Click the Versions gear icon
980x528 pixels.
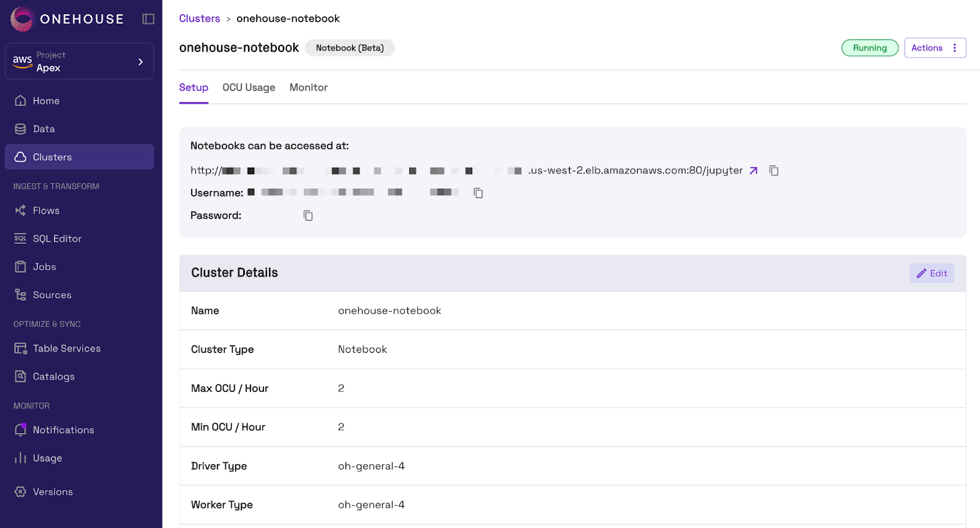click(20, 491)
